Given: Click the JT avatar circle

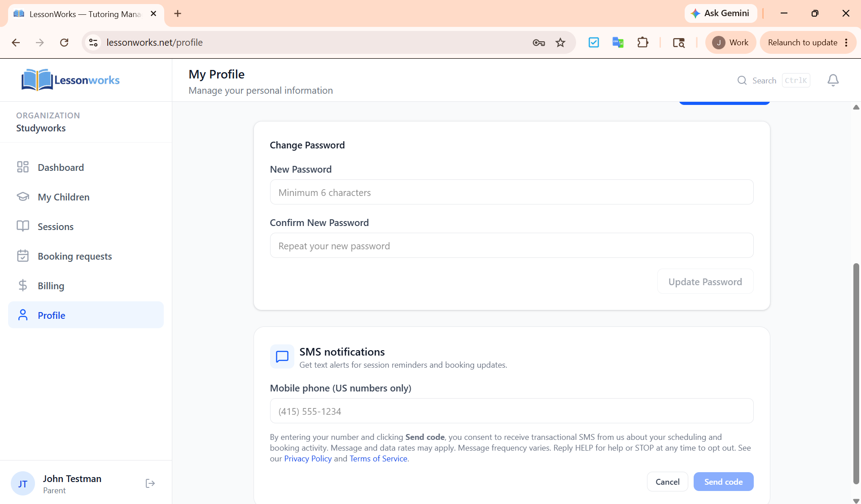Looking at the screenshot, I should (23, 483).
